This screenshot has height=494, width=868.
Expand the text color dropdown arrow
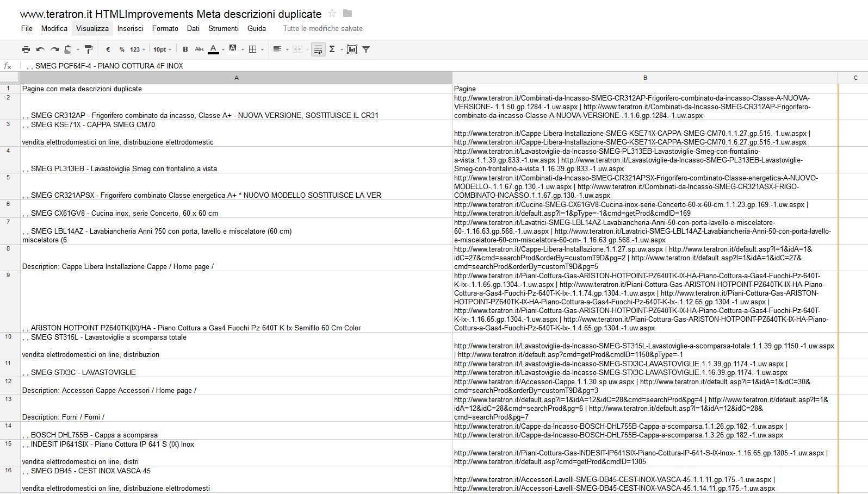pos(223,49)
